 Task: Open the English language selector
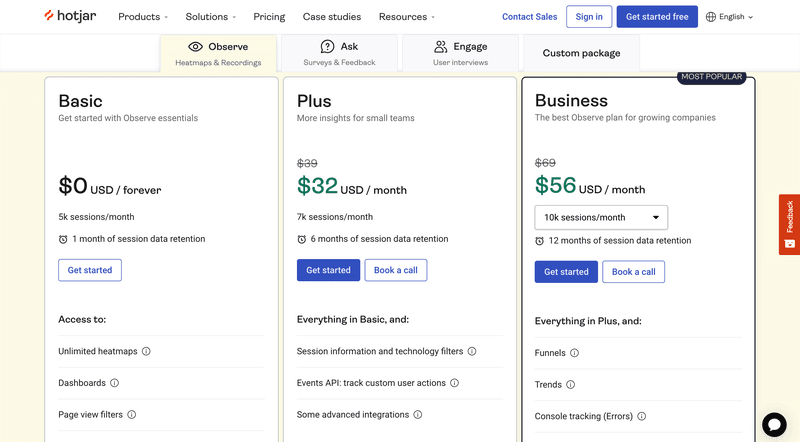pyautogui.click(x=729, y=17)
